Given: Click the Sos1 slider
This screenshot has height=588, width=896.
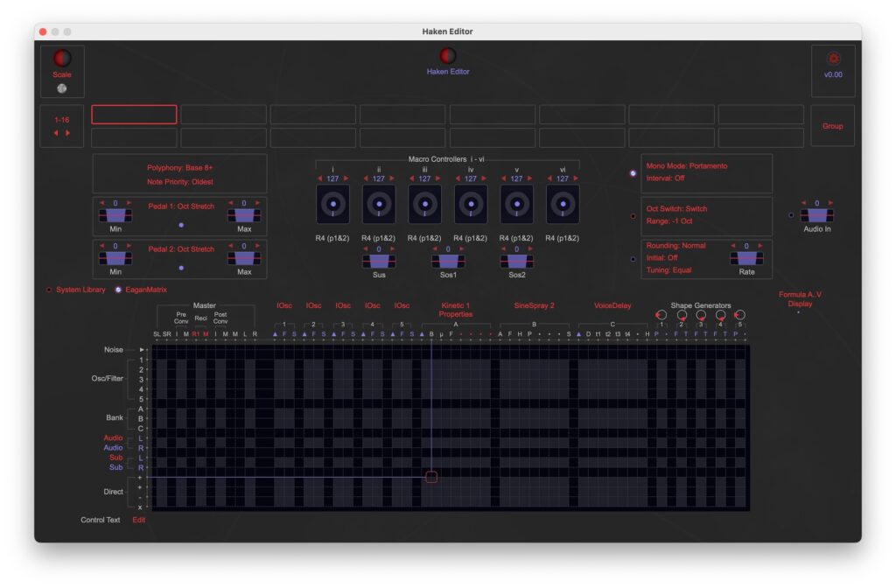Looking at the screenshot, I should 447,261.
